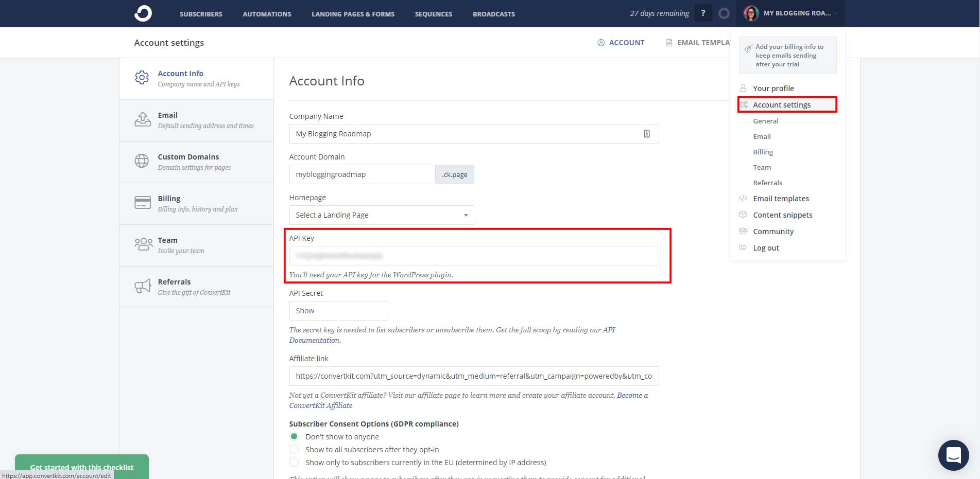
Task: Choose Email templates from user menu
Action: (781, 198)
